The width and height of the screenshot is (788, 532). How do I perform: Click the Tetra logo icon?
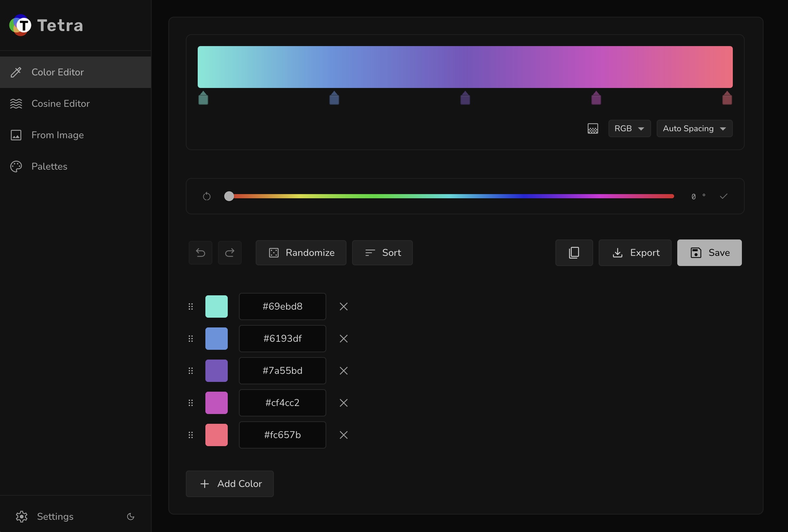point(20,25)
